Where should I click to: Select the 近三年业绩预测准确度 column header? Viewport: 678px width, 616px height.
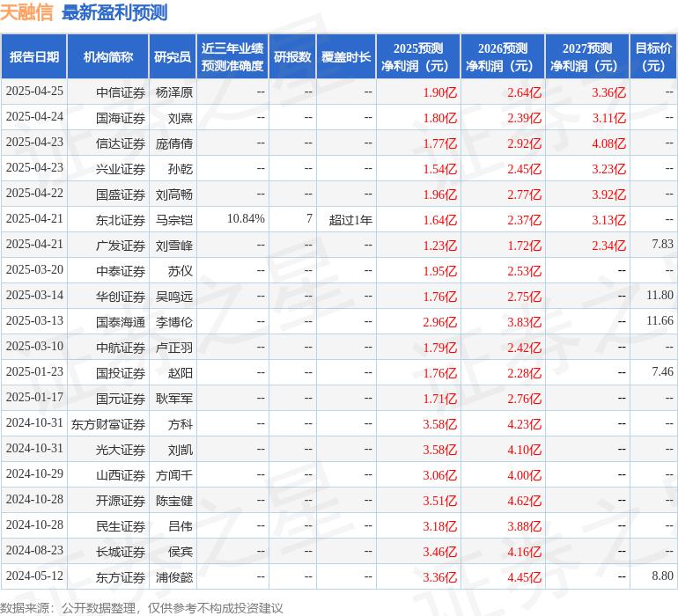[x=232, y=56]
